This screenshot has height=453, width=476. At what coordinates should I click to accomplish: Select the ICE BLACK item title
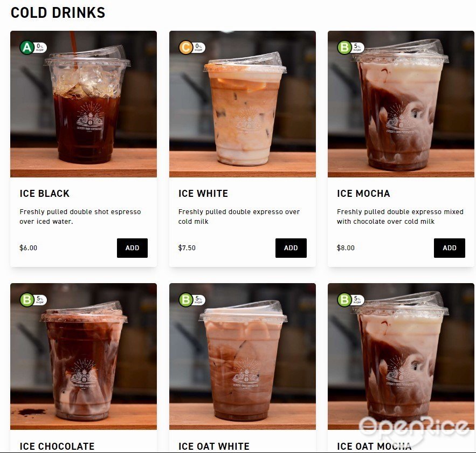coord(45,194)
